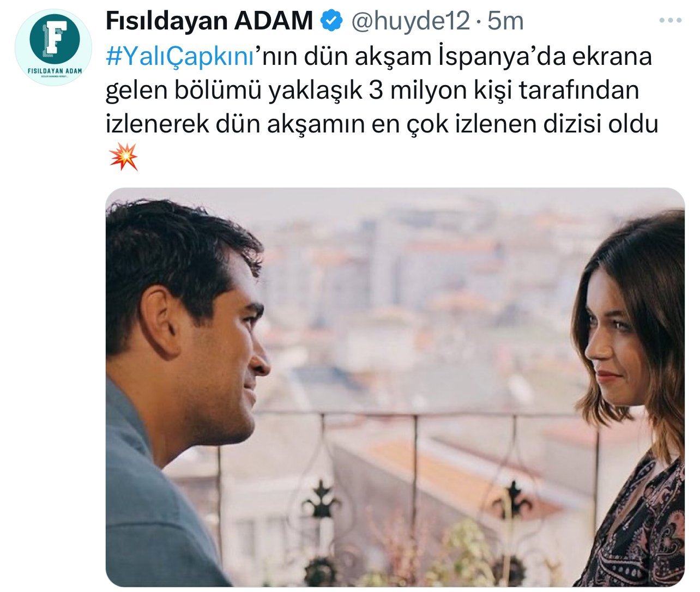Open the Fısıldayan Adam profile avatar
The image size is (700, 592).
click(x=54, y=47)
